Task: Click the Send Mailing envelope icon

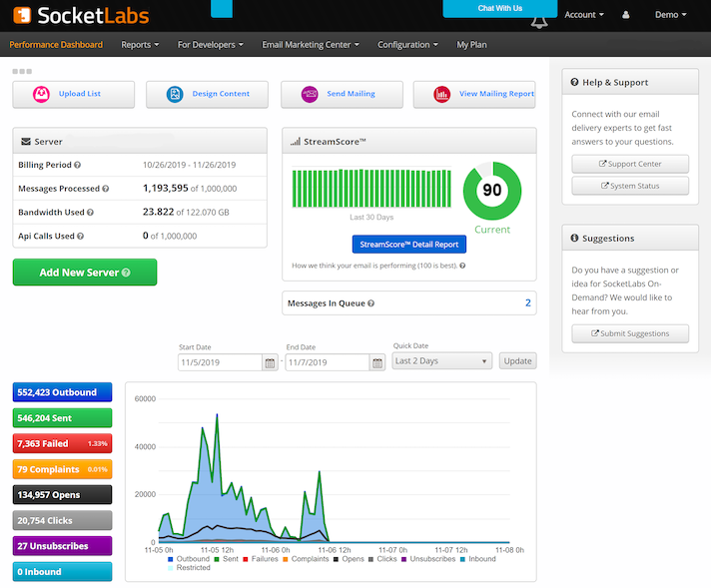Action: click(310, 94)
